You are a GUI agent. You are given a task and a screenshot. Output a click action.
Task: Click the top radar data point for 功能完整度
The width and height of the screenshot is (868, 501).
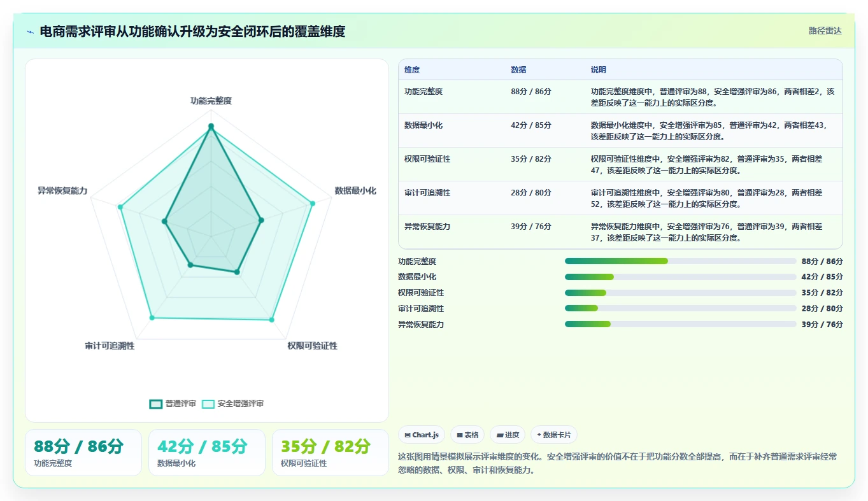[x=211, y=126]
